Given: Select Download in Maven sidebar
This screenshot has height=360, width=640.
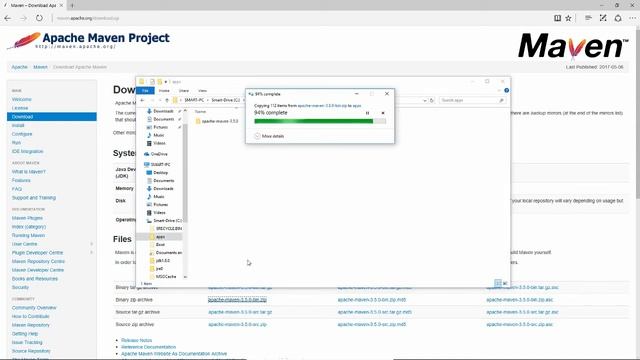Looking at the screenshot, I should pyautogui.click(x=52, y=117).
